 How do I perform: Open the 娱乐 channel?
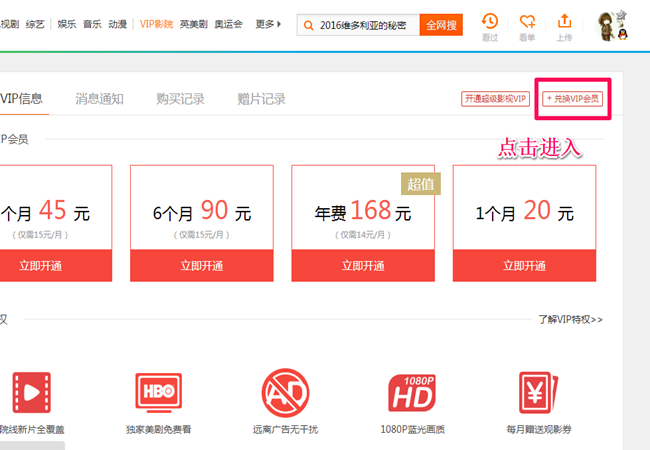click(x=67, y=24)
